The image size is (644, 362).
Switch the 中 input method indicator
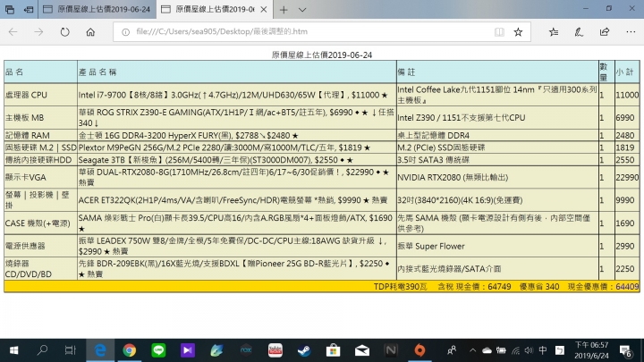coord(543,350)
